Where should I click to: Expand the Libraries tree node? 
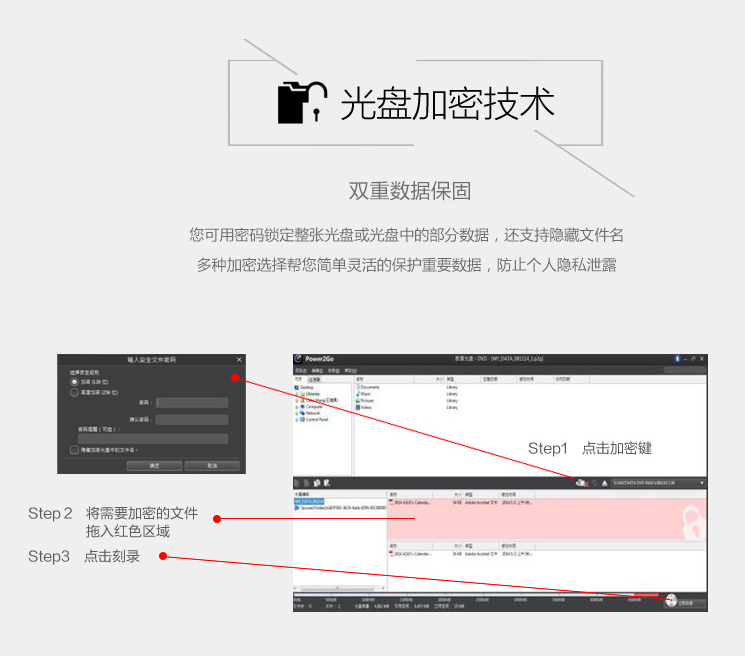(296, 394)
